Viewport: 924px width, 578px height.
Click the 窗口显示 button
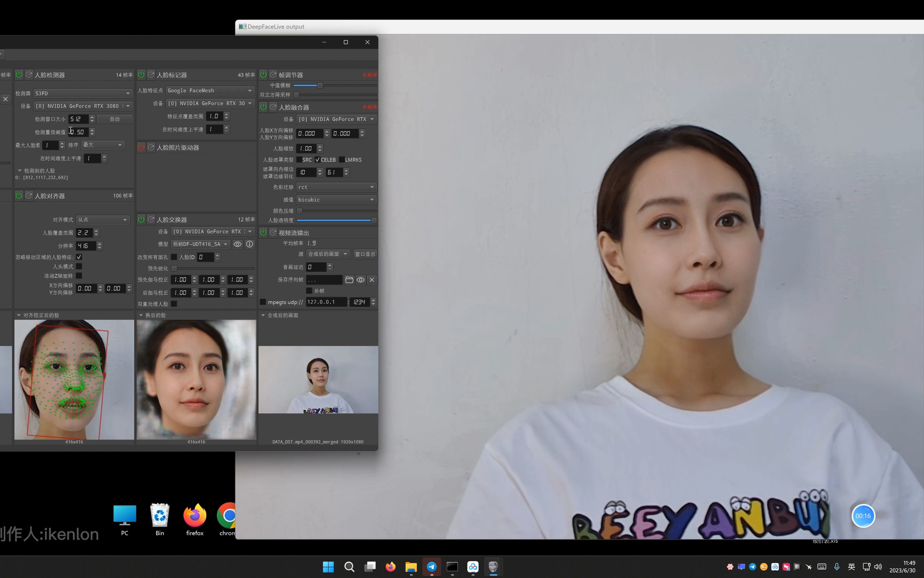click(x=365, y=254)
